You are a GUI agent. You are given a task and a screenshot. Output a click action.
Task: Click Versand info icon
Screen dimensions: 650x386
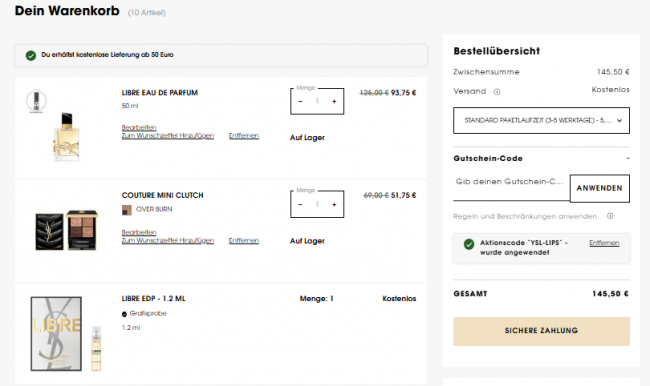pyautogui.click(x=497, y=92)
